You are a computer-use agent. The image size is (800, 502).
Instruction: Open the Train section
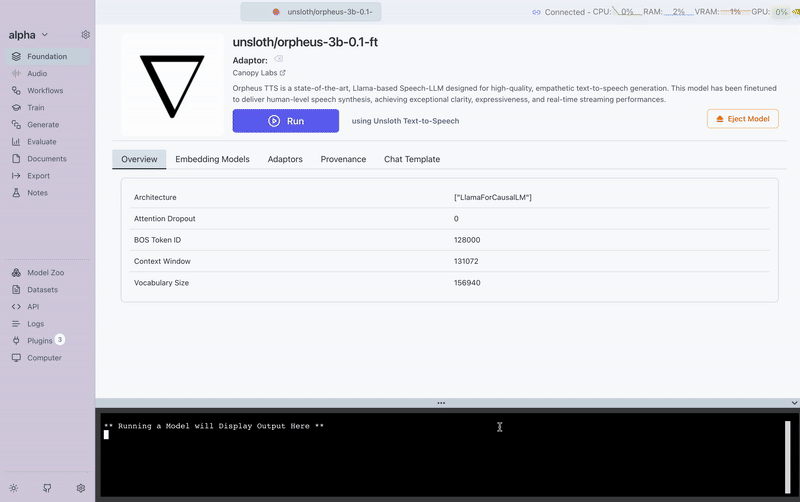click(35, 108)
